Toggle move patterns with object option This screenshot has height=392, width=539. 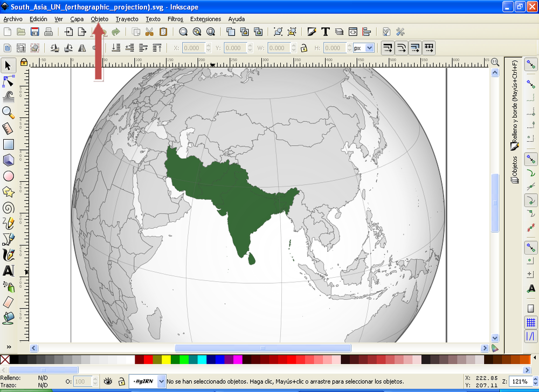(x=429, y=48)
